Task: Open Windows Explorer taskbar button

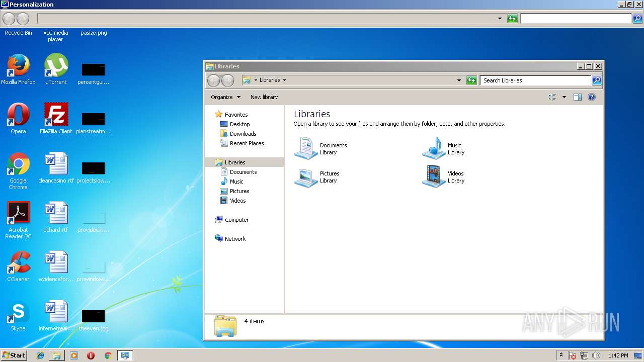Action: pyautogui.click(x=57, y=355)
